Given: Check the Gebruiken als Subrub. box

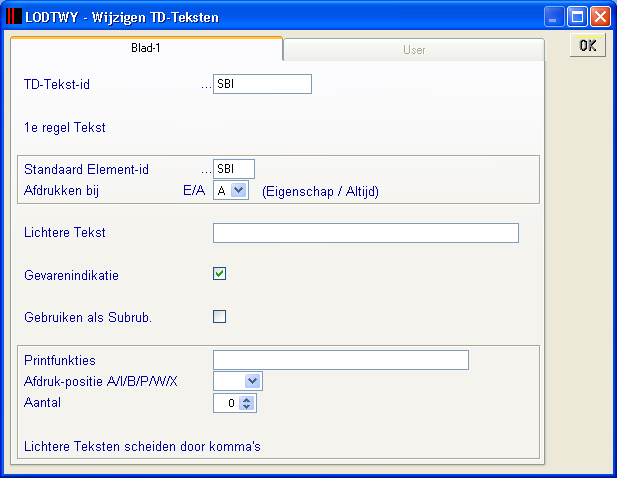Looking at the screenshot, I should pyautogui.click(x=220, y=316).
